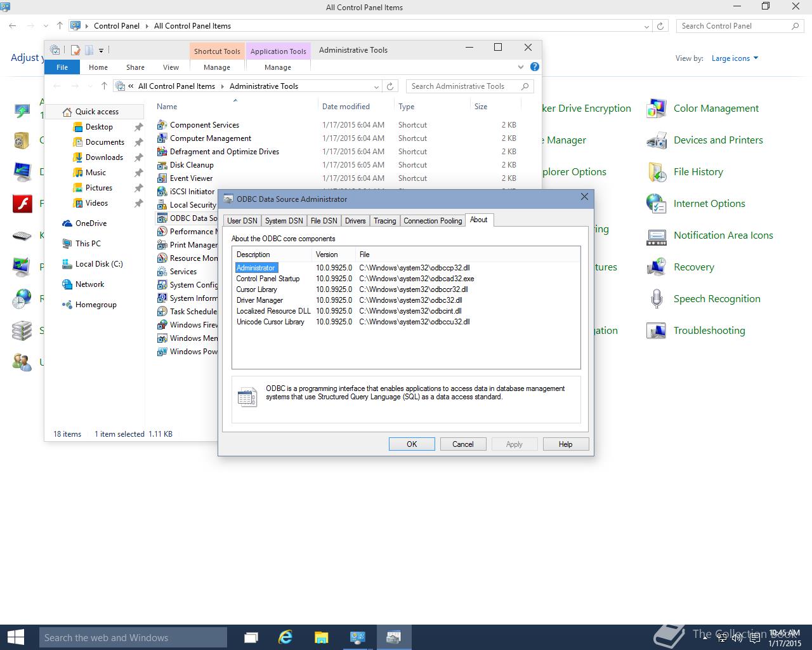Image resolution: width=812 pixels, height=650 pixels.
Task: Switch to the System DSN tab
Action: pyautogui.click(x=284, y=221)
